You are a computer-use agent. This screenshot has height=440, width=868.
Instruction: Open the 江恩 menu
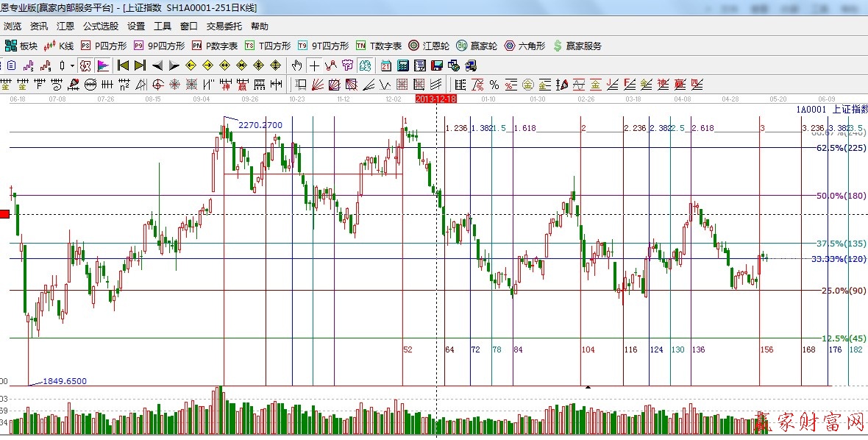click(65, 26)
